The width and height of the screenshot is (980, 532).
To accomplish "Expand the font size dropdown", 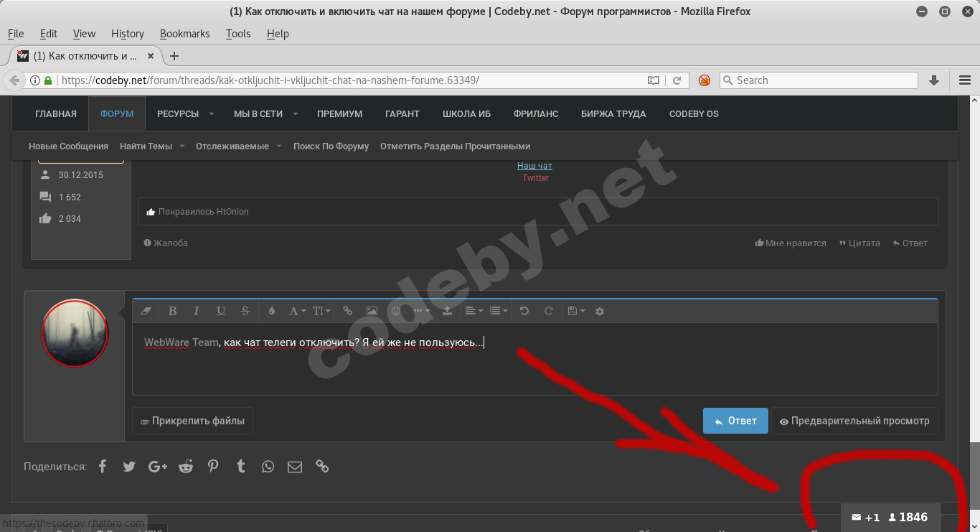I will tap(321, 311).
